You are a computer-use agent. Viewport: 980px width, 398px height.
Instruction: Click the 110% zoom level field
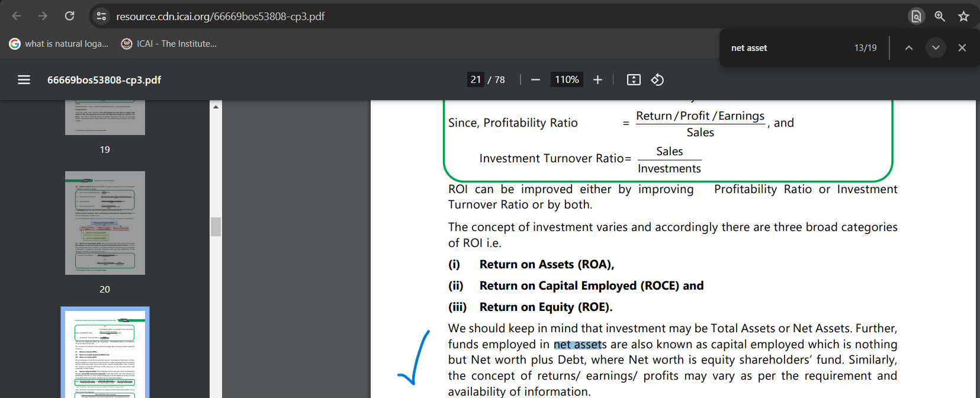click(566, 79)
